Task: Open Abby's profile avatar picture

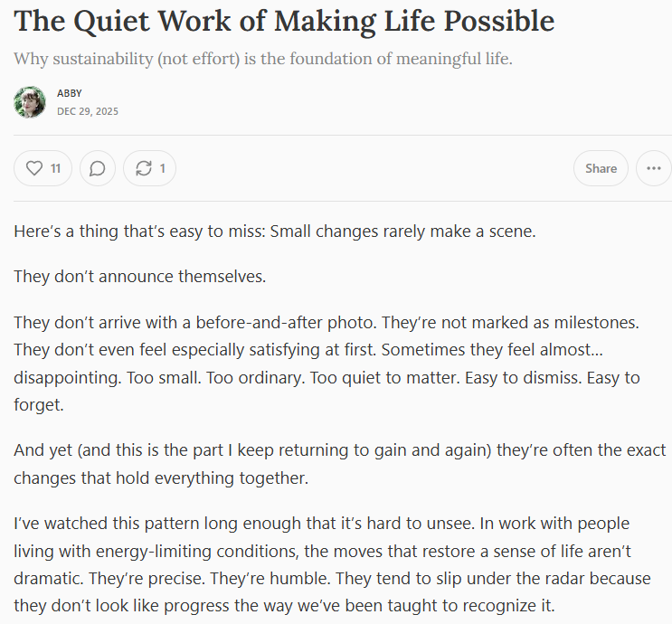Action: (x=30, y=102)
